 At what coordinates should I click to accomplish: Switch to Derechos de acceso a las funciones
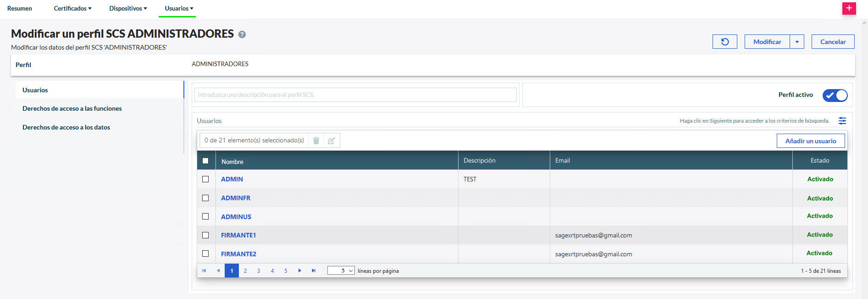(72, 108)
